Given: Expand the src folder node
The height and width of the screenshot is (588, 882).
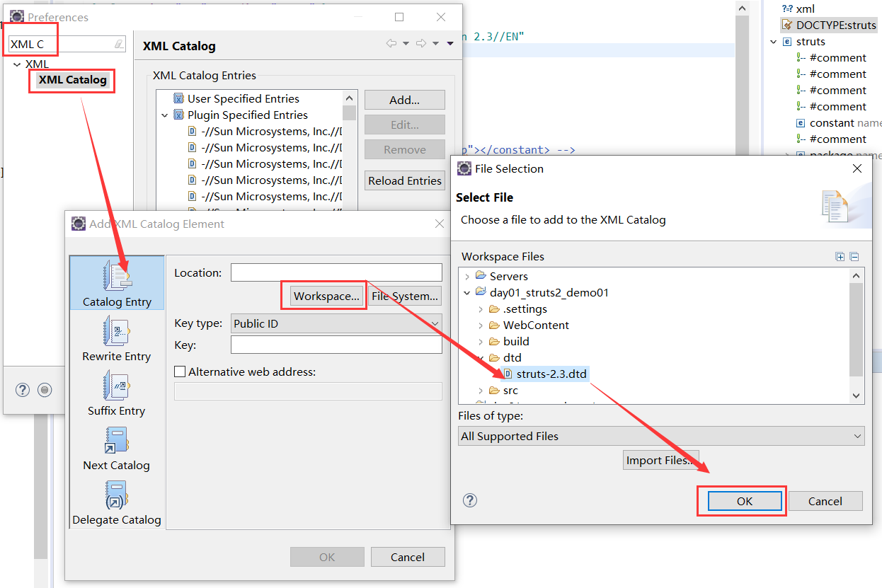Looking at the screenshot, I should 481,391.
